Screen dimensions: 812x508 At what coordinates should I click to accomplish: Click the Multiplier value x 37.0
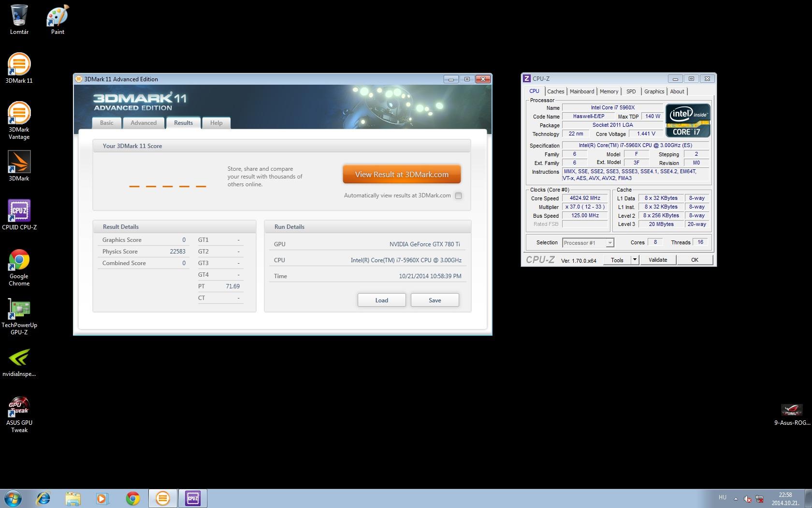tap(585, 207)
